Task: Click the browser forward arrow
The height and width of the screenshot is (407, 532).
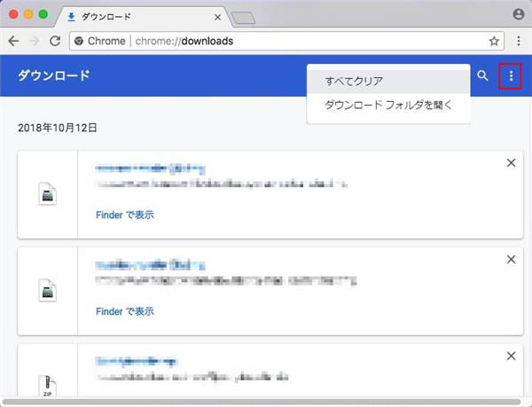Action: pos(34,41)
